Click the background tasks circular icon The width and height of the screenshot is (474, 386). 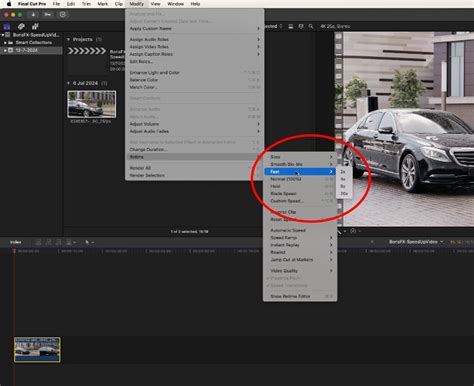[x=62, y=15]
